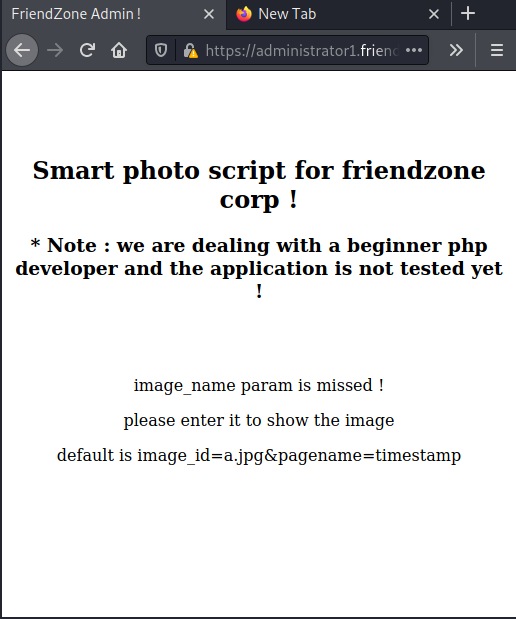The height and width of the screenshot is (619, 516).
Task: Click the beginner php developer note
Action: click(259, 268)
